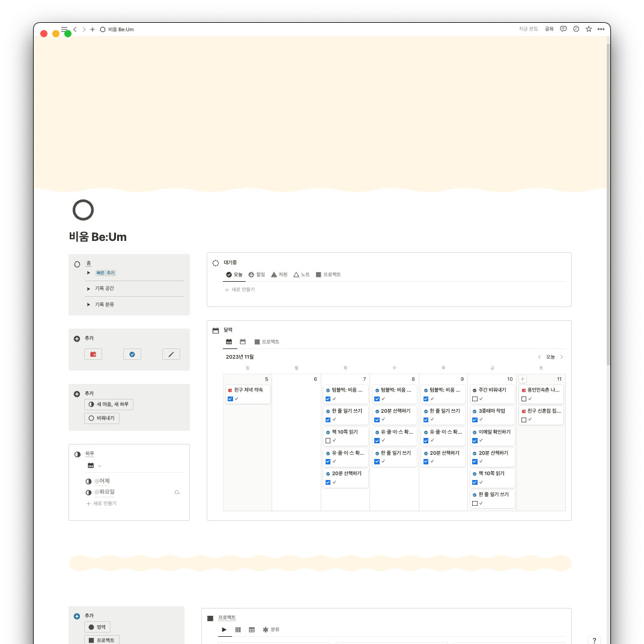Go to next month in calendar

tap(562, 357)
